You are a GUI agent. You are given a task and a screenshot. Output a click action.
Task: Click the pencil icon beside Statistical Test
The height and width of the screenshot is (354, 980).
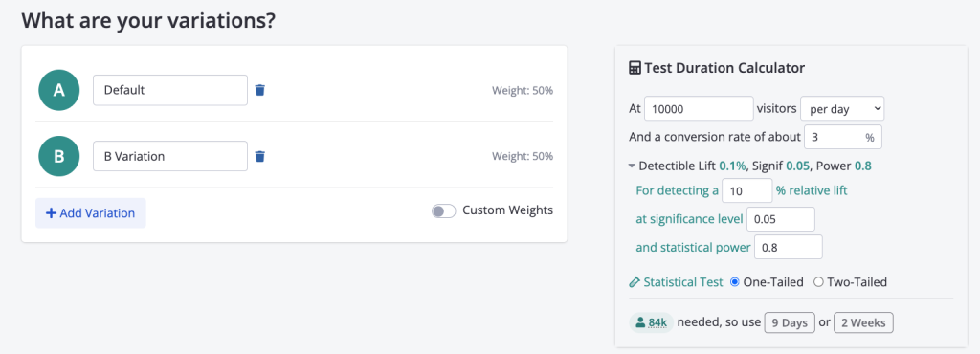click(635, 282)
